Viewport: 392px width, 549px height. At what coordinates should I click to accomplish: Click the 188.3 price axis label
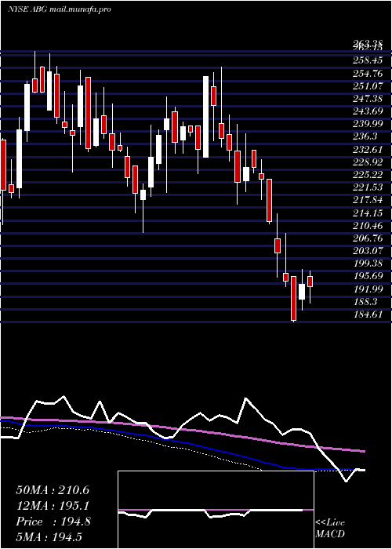click(365, 301)
